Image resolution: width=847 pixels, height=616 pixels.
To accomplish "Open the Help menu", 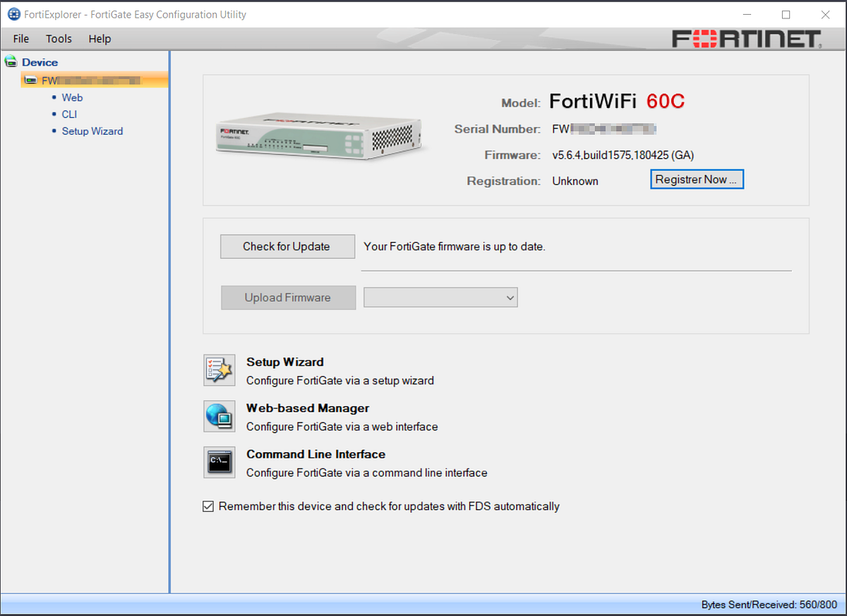I will tap(100, 39).
